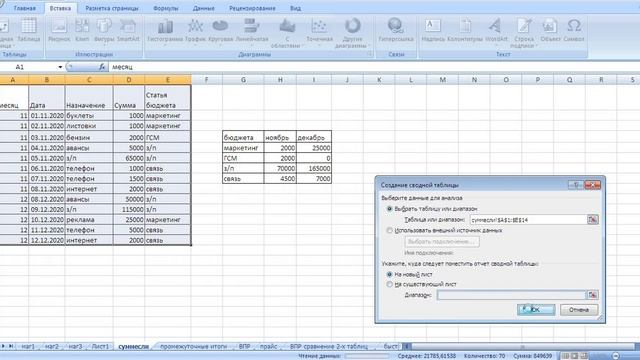The image size is (640, 360).
Task: Insert a Строка подписи signature line
Action: pos(524,33)
